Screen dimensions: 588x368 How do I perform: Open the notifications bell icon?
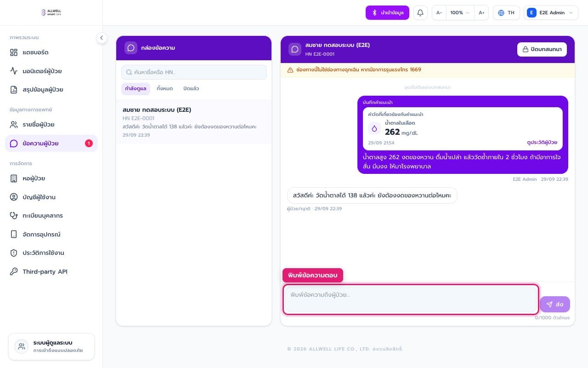point(420,13)
